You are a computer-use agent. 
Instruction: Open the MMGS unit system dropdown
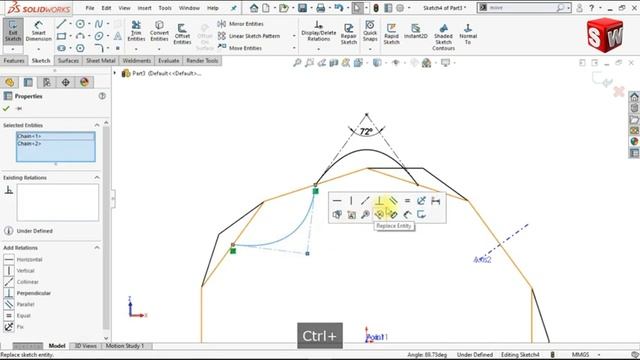[x=599, y=355]
